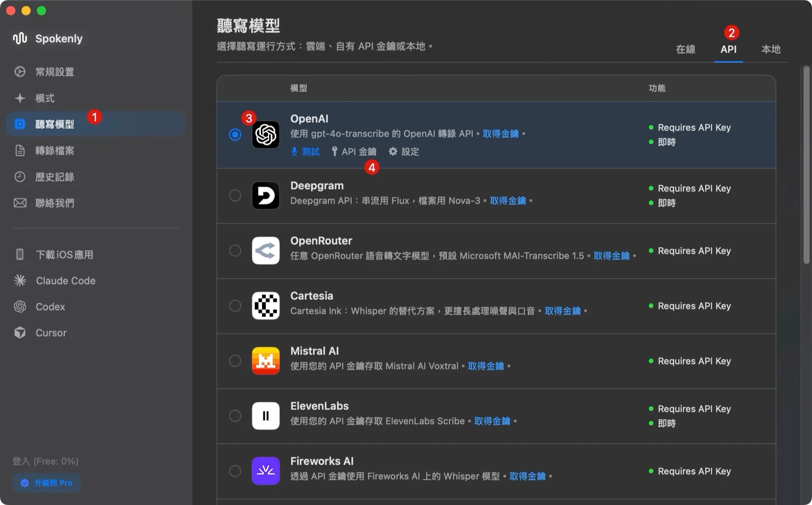Open Fireworks AI 取得金鑰 link
Image resolution: width=812 pixels, height=505 pixels.
527,476
